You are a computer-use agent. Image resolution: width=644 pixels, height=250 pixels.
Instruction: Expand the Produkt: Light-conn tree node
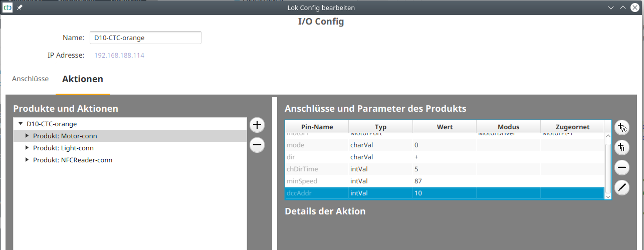click(27, 148)
